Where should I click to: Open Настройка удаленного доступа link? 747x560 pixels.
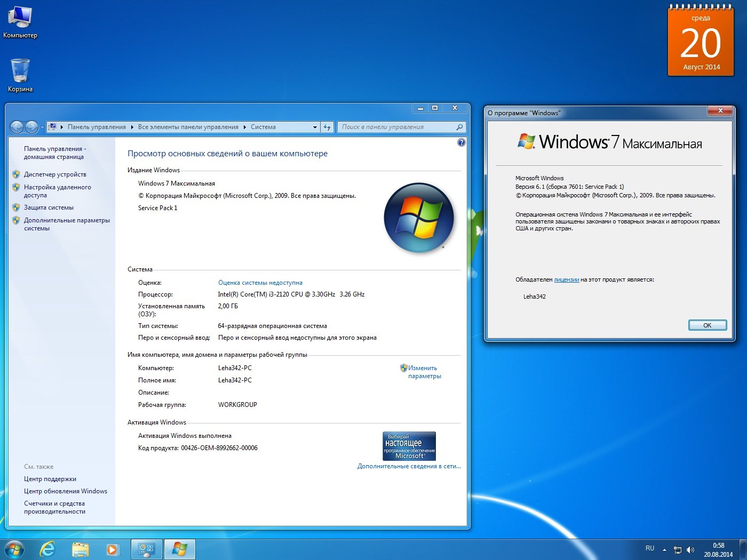click(57, 191)
